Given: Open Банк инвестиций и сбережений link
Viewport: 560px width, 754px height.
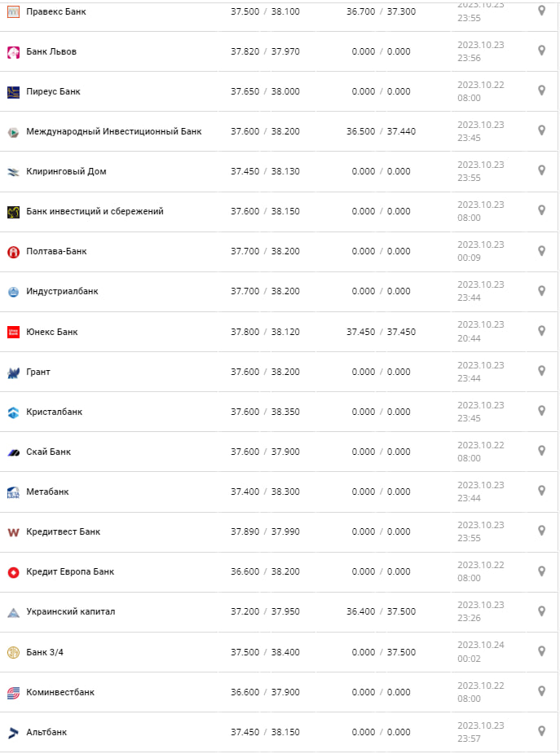Looking at the screenshot, I should tap(95, 211).
